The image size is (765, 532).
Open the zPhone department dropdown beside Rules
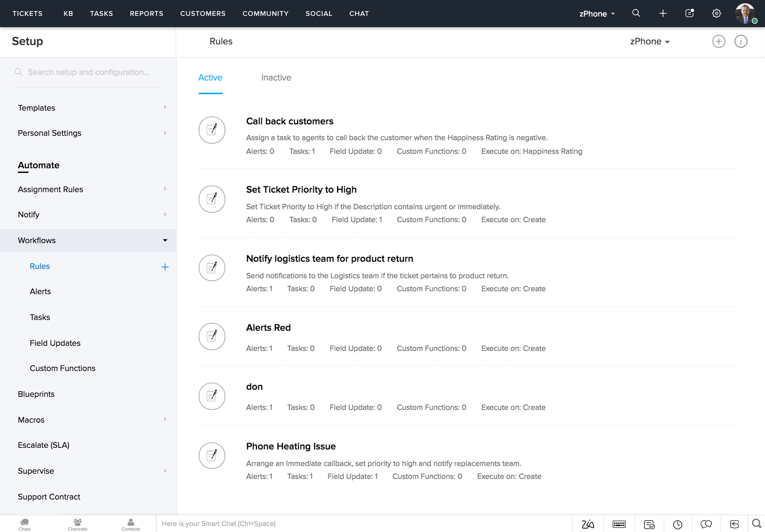click(x=650, y=41)
